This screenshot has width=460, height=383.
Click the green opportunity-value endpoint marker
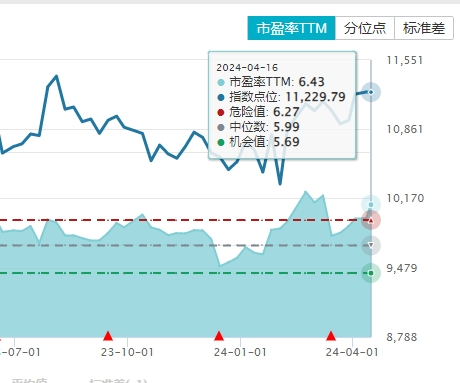click(371, 273)
